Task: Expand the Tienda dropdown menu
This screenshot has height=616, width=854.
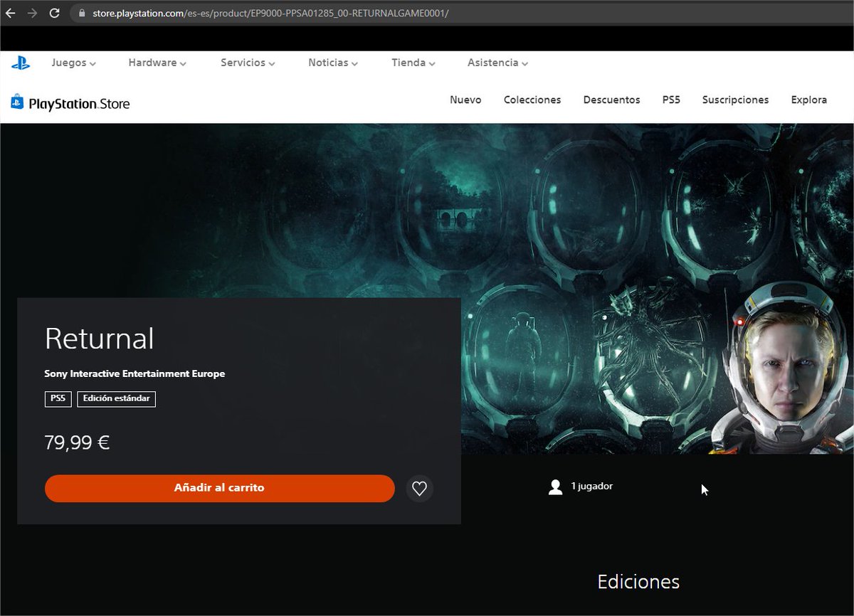Action: click(x=413, y=63)
